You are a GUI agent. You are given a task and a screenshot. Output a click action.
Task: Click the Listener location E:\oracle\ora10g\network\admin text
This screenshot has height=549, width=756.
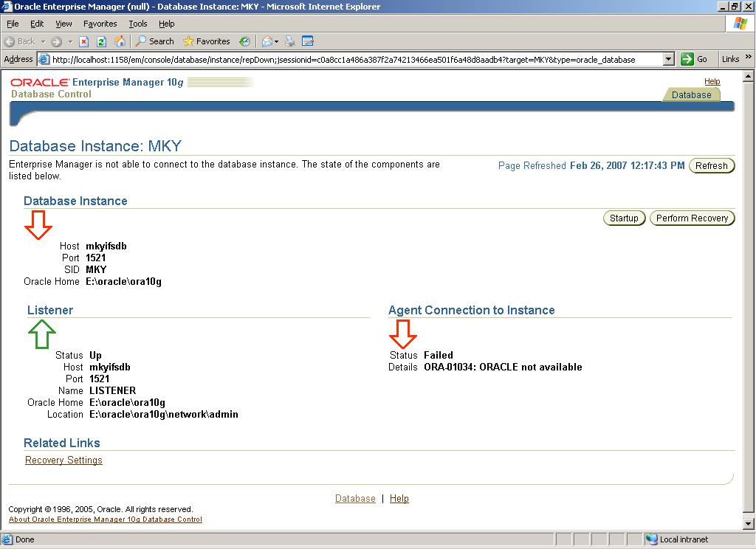pyautogui.click(x=164, y=414)
